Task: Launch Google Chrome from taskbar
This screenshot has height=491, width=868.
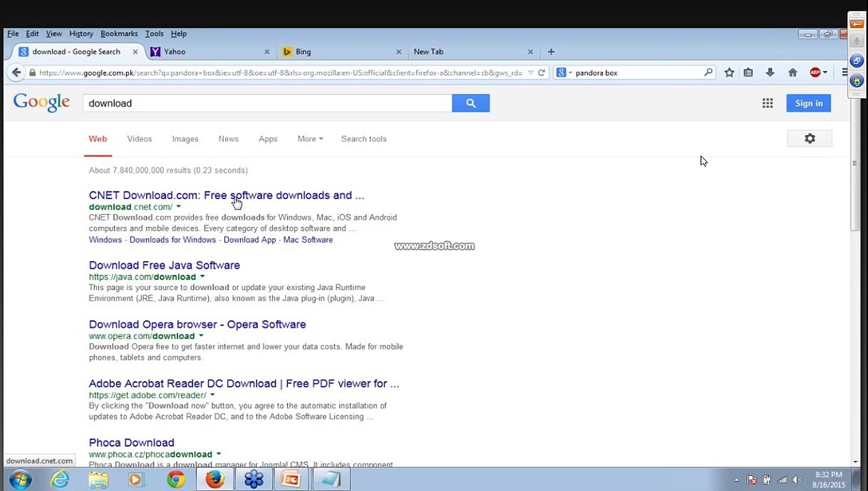Action: pyautogui.click(x=176, y=479)
